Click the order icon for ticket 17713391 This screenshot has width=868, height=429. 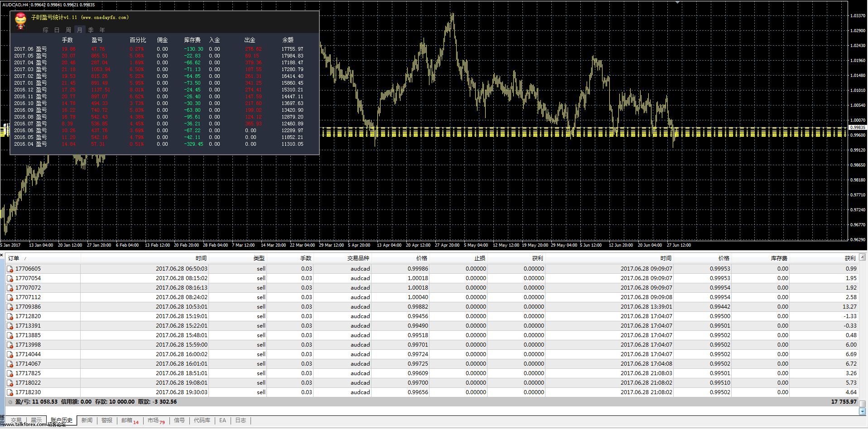10,326
